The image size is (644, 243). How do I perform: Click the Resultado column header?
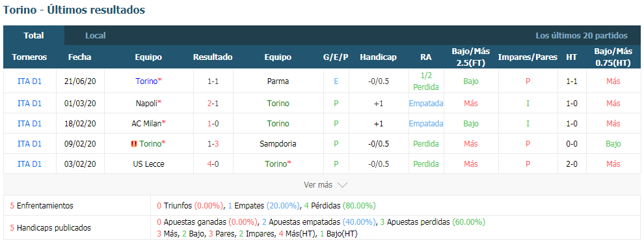click(213, 57)
